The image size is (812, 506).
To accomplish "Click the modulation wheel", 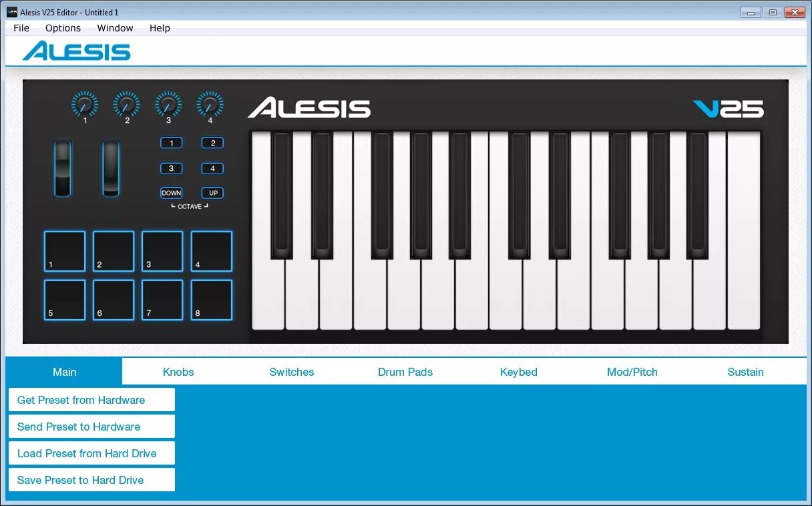I will click(x=111, y=168).
